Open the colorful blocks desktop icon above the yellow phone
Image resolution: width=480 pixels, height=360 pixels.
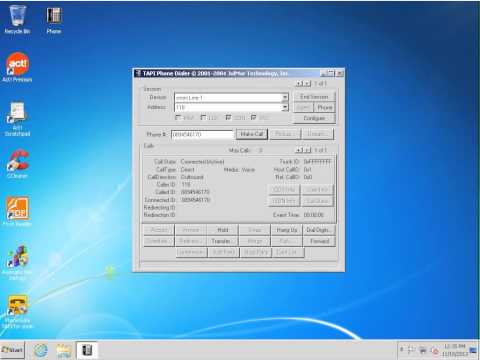point(17,262)
